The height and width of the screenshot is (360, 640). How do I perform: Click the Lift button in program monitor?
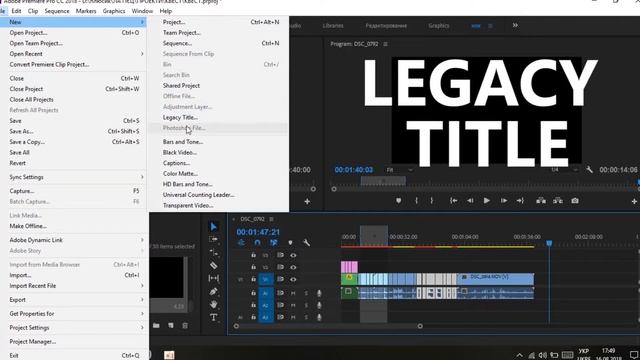541,200
